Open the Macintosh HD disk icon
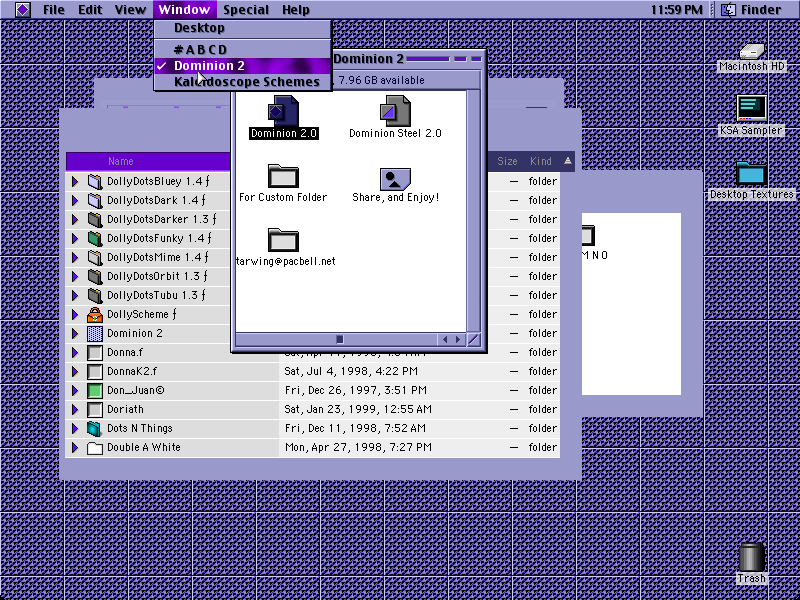The image size is (800, 600). (752, 51)
